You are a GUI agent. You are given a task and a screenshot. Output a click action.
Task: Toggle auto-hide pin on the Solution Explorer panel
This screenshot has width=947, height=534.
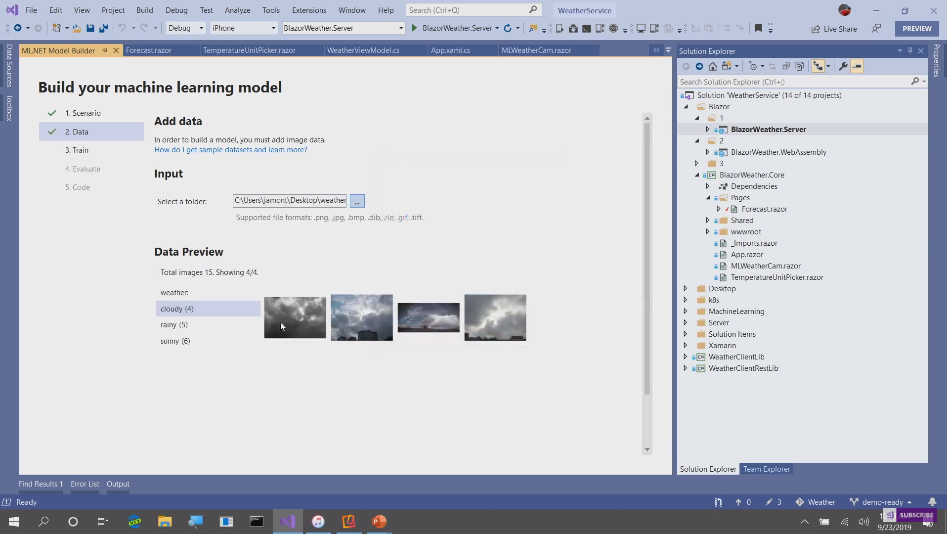(x=911, y=50)
